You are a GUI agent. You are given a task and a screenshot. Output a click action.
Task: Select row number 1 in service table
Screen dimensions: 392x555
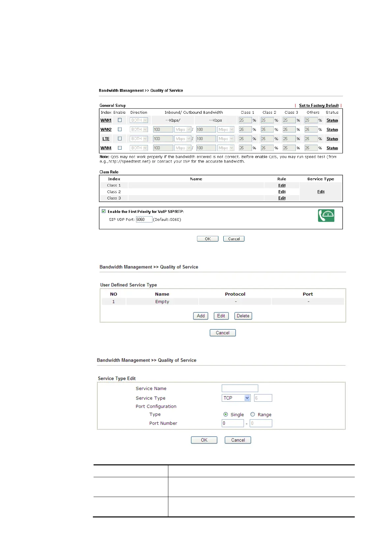114,302
